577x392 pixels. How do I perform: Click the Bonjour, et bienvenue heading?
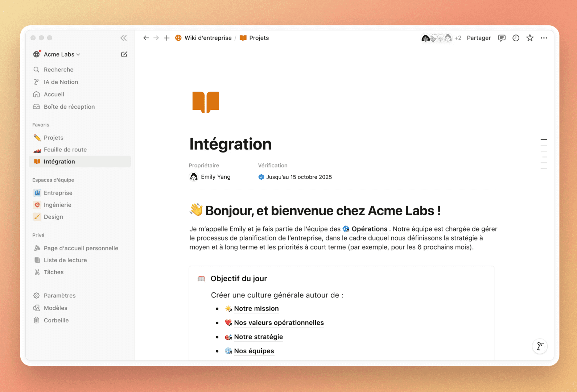tap(315, 210)
